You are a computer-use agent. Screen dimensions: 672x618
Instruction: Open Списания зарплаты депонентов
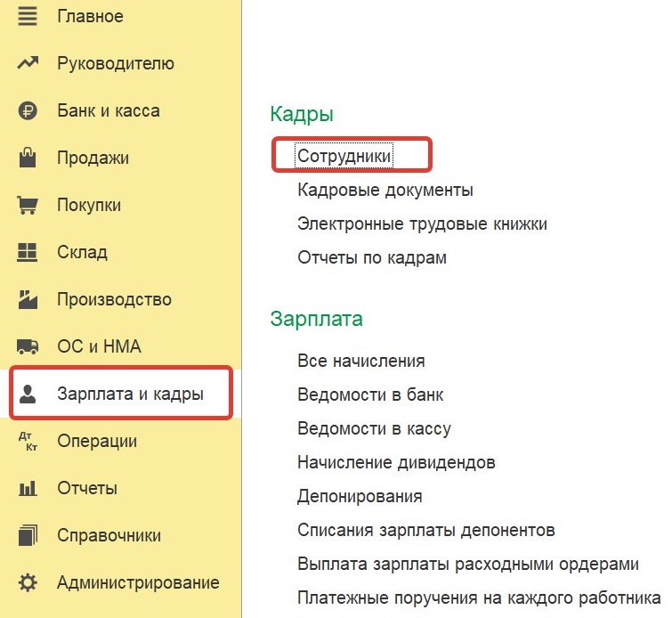click(426, 530)
